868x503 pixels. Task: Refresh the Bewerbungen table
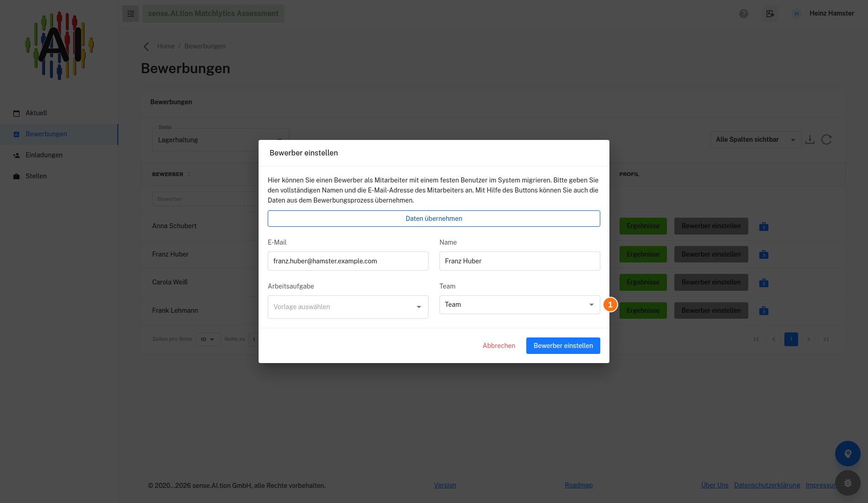pyautogui.click(x=826, y=139)
